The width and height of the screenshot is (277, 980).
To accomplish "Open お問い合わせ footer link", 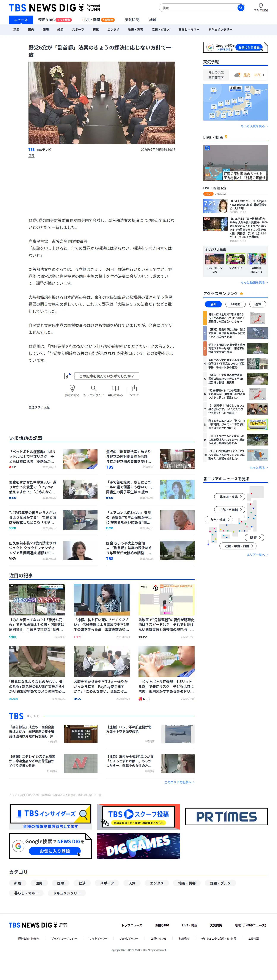I will tap(158, 939).
